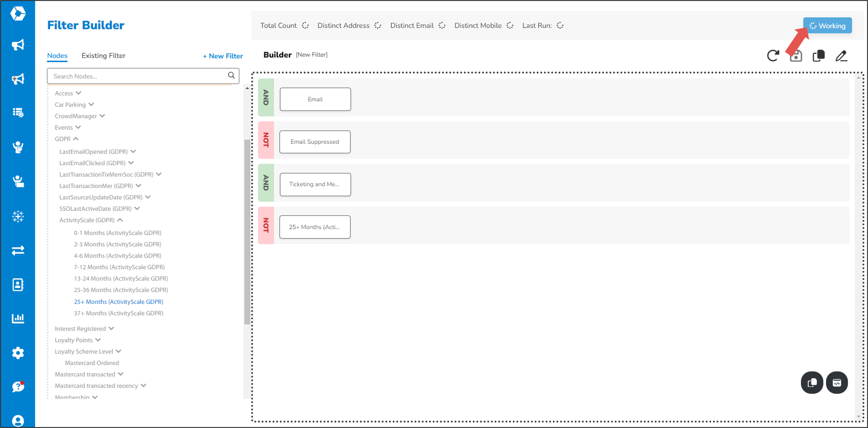Edit the filter name with the pencil icon
This screenshot has height=428, width=868.
point(841,56)
